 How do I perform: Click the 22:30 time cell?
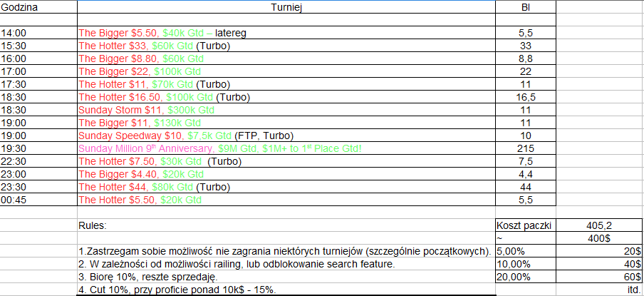[x=38, y=161]
